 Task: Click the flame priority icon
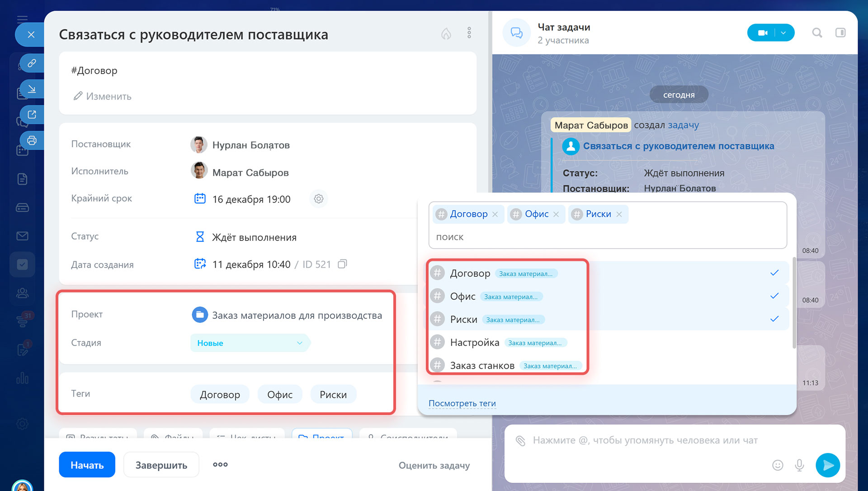point(446,33)
